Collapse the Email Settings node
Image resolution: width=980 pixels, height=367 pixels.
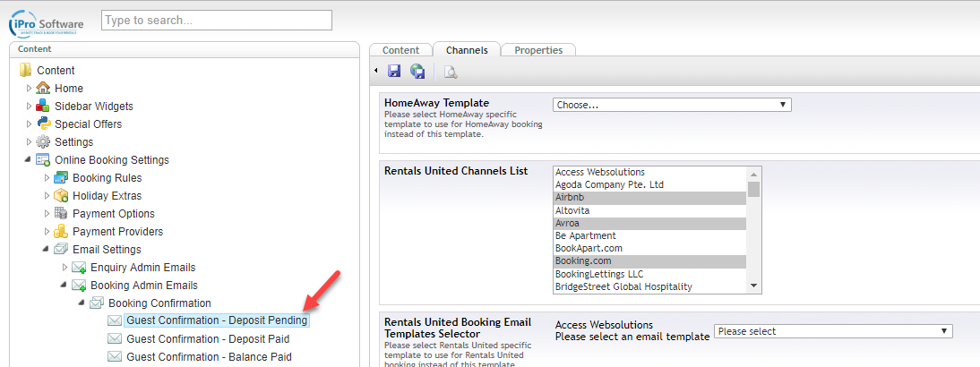46,249
